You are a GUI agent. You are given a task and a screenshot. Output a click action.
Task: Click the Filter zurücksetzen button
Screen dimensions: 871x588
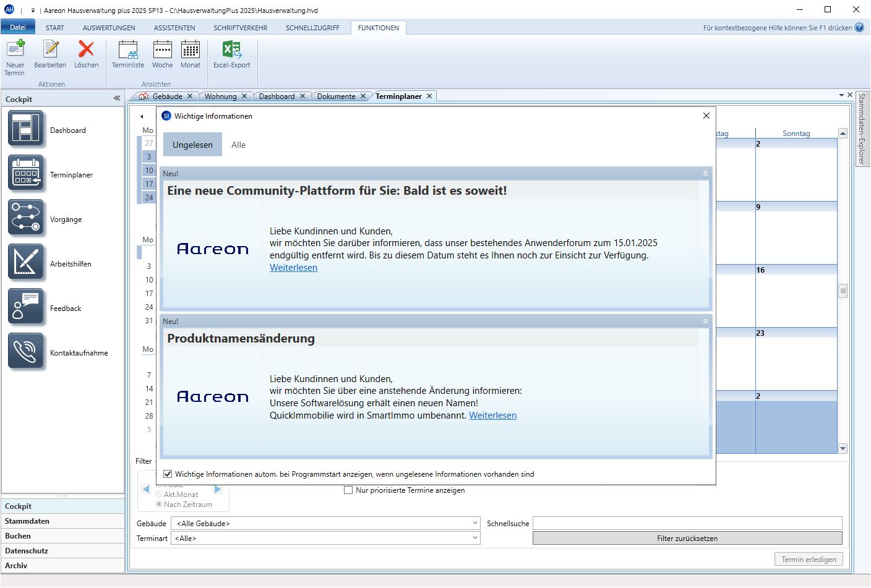687,539
